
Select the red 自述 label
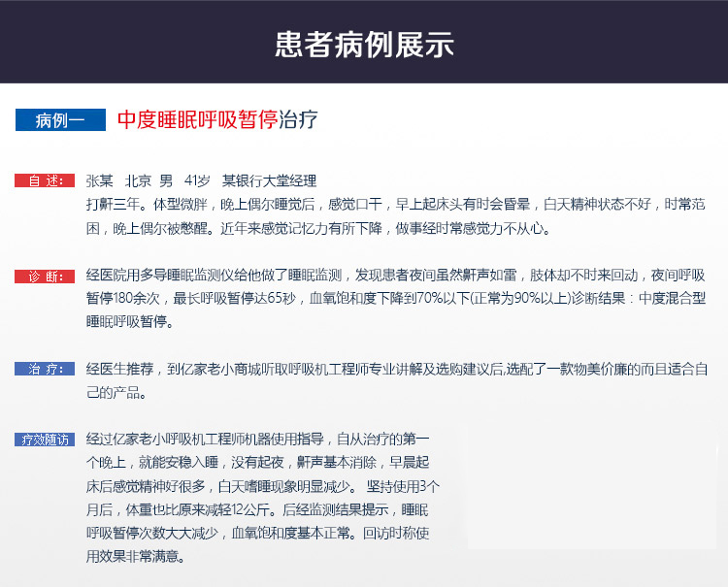[x=45, y=181]
